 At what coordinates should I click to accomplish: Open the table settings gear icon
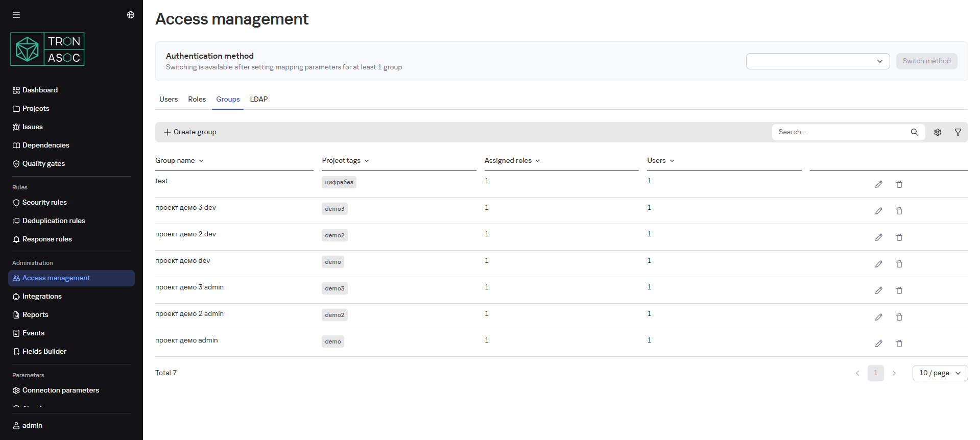(x=938, y=132)
